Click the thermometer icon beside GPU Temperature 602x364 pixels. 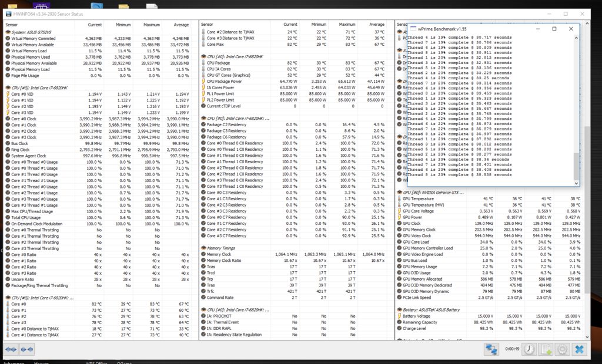click(399, 198)
